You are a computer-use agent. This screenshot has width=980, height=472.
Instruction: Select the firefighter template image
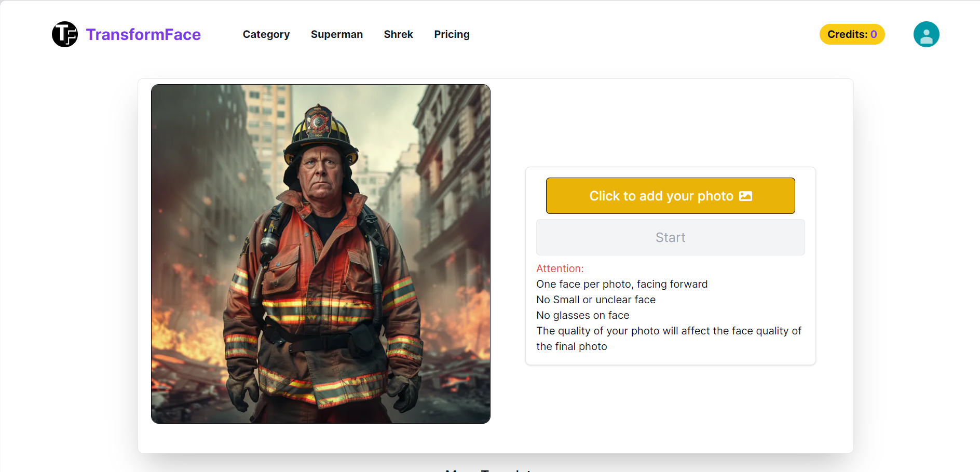tap(321, 254)
